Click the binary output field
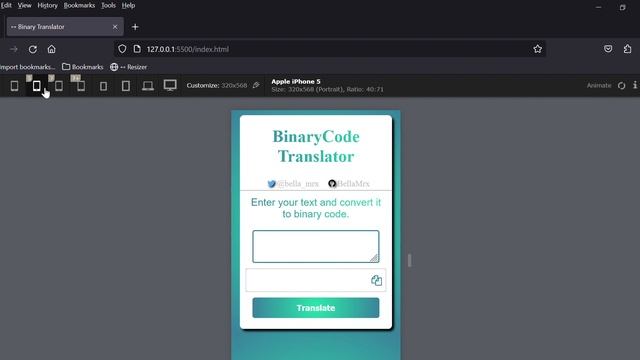Image resolution: width=640 pixels, height=360 pixels. click(x=316, y=280)
